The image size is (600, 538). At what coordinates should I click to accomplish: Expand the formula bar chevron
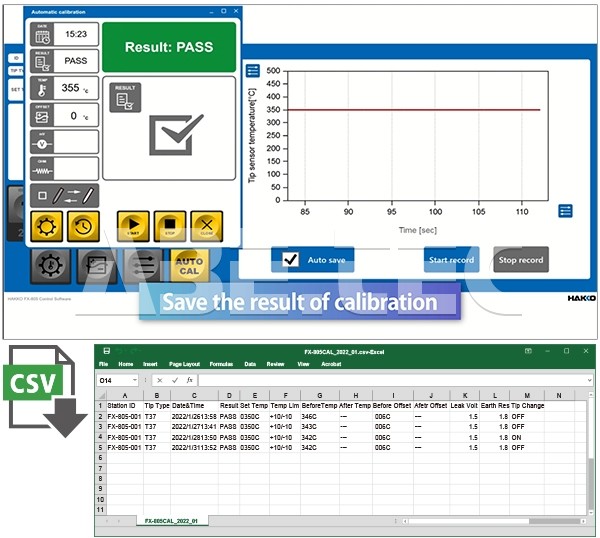pos(589,380)
